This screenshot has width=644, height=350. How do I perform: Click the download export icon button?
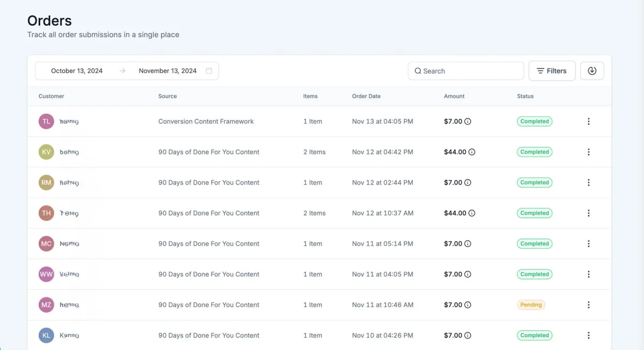point(592,71)
